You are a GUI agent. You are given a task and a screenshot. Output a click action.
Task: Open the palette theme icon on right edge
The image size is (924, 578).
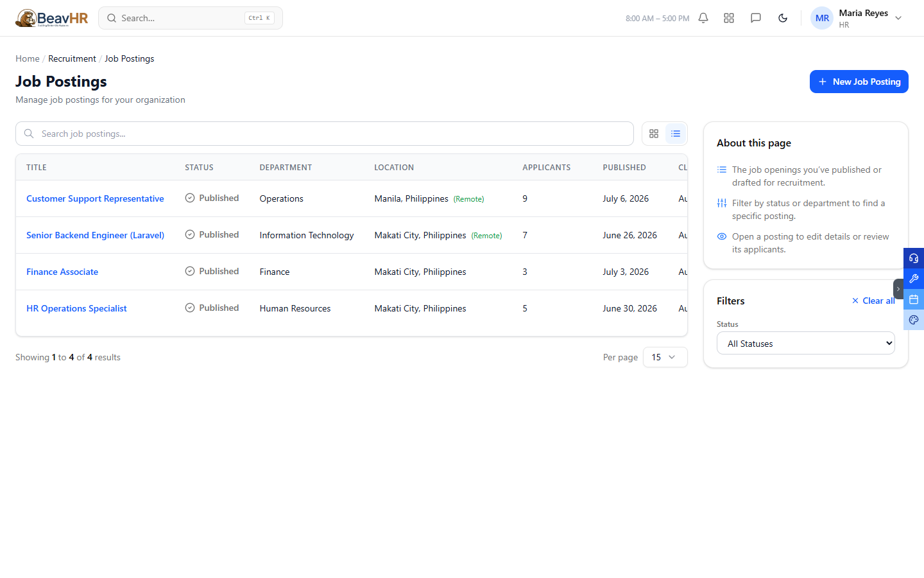914,320
